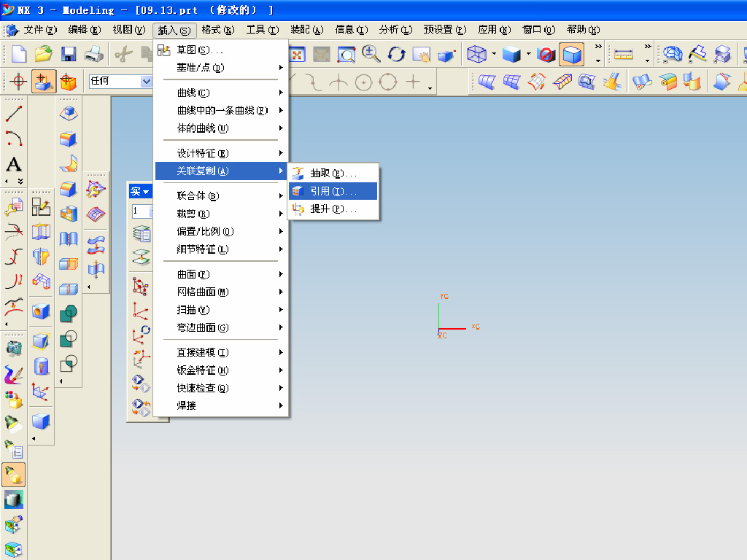
Task: Open 钣金特征(H) submenu
Action: (x=221, y=370)
